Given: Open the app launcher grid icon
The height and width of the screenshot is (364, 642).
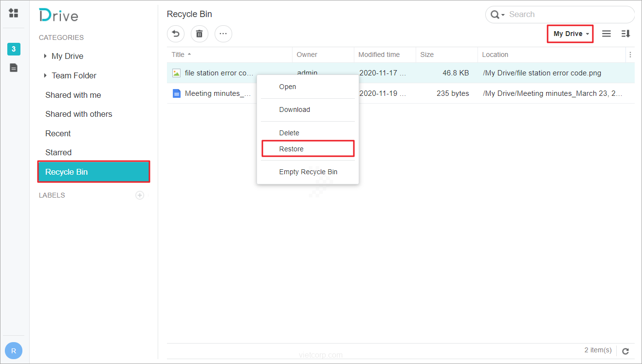Looking at the screenshot, I should point(14,13).
